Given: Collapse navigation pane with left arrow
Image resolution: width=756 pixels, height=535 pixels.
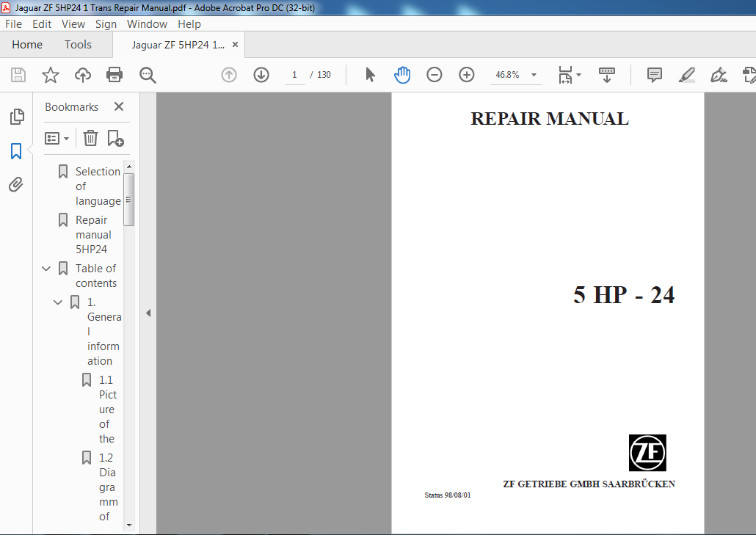Looking at the screenshot, I should (x=148, y=313).
